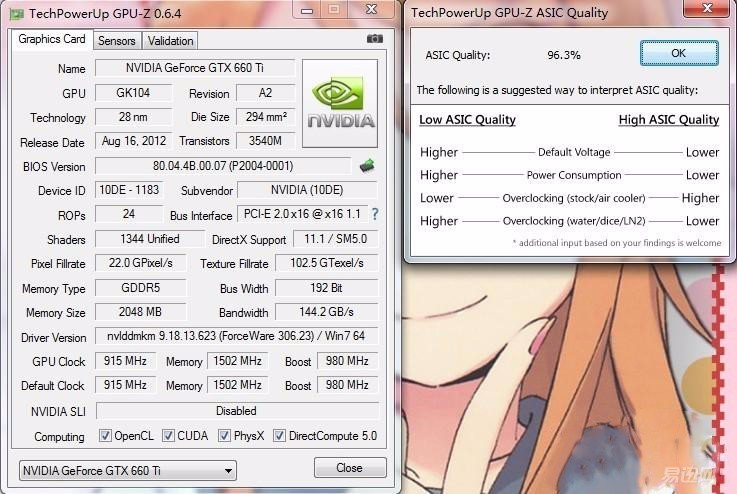737x494 pixels.
Task: Click OK in the ASIC Quality dialog
Action: [x=679, y=53]
